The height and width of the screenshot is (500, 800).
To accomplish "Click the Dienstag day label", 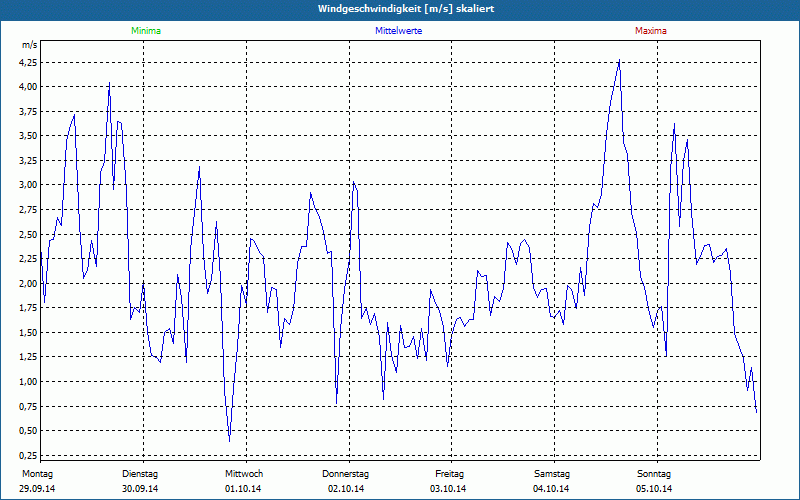I will [140, 474].
